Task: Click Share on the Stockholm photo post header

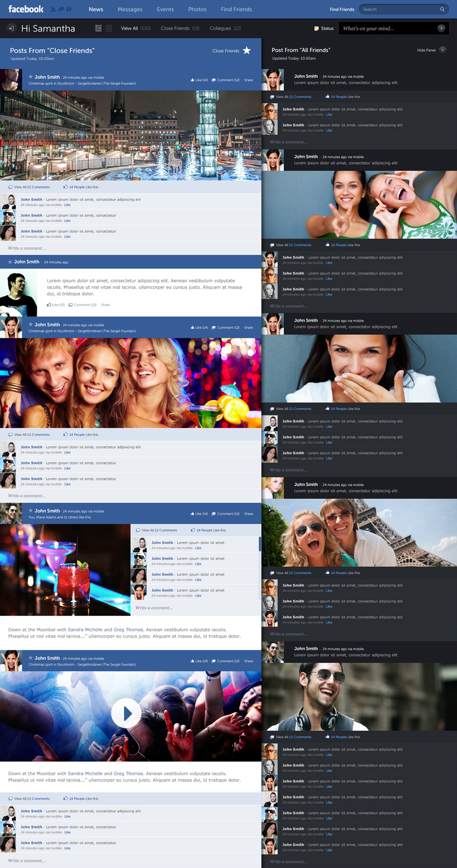Action: tap(249, 80)
